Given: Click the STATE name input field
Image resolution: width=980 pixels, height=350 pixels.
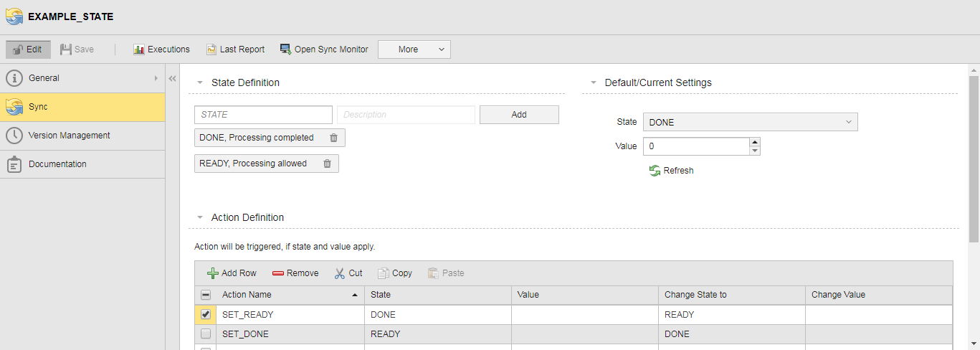Looking at the screenshot, I should 263,115.
